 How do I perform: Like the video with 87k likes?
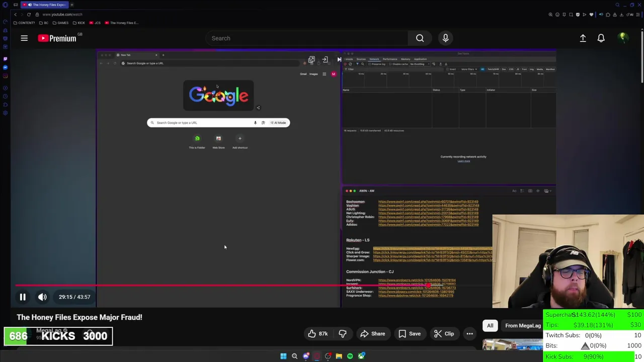[x=318, y=334]
